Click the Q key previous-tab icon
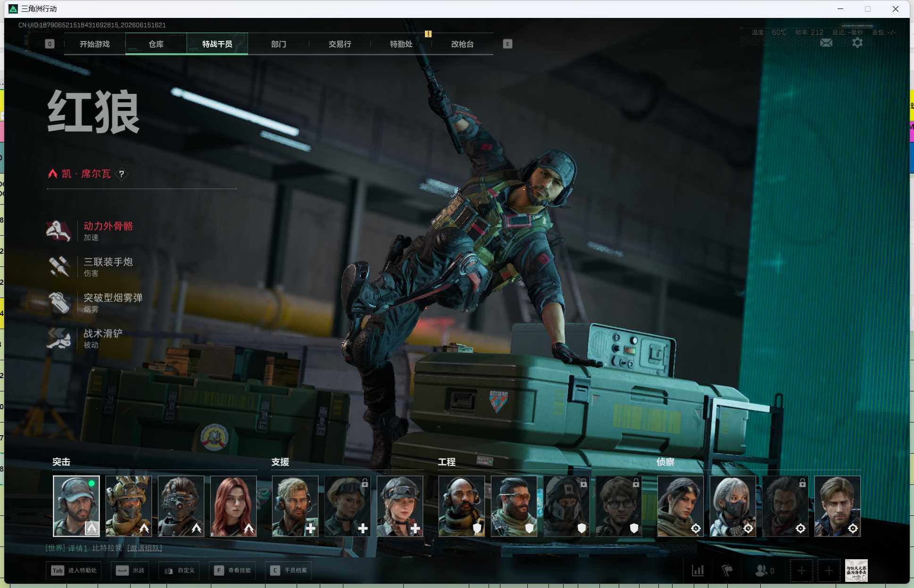 (x=50, y=44)
